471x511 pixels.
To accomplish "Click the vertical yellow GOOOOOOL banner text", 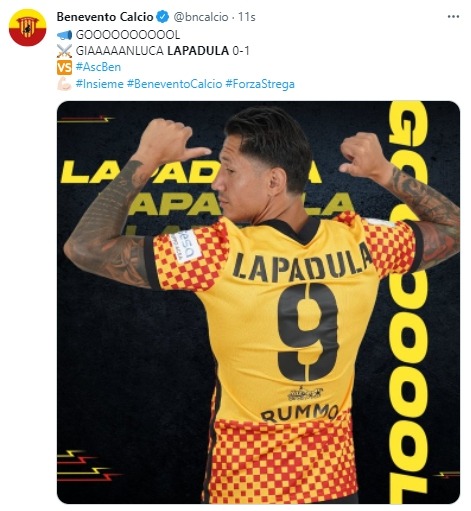I will [x=408, y=300].
